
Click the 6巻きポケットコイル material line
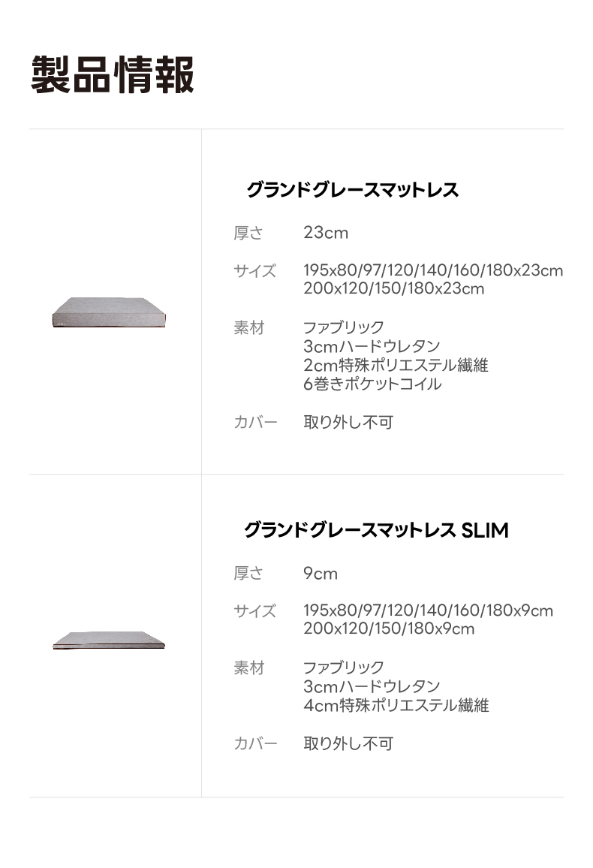(x=372, y=384)
